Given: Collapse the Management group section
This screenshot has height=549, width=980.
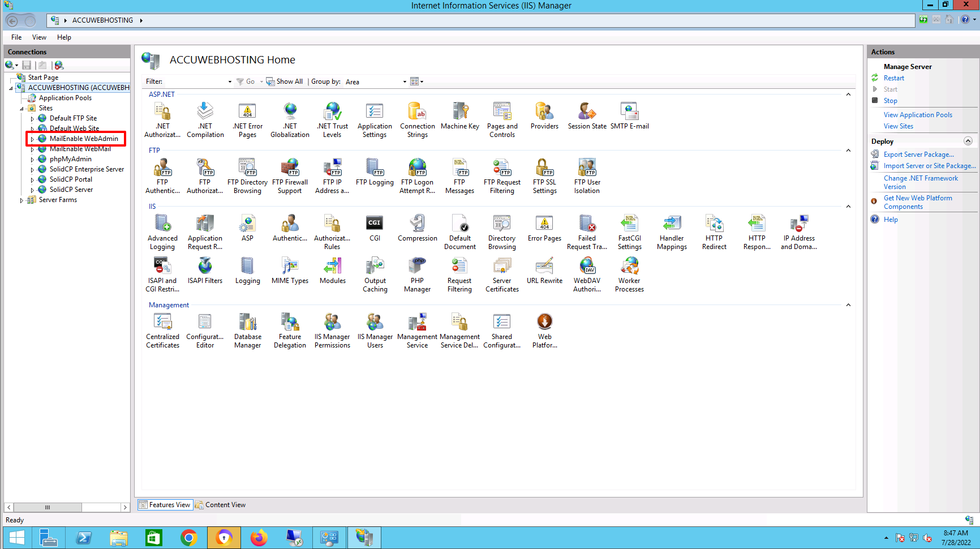Looking at the screenshot, I should (x=848, y=305).
